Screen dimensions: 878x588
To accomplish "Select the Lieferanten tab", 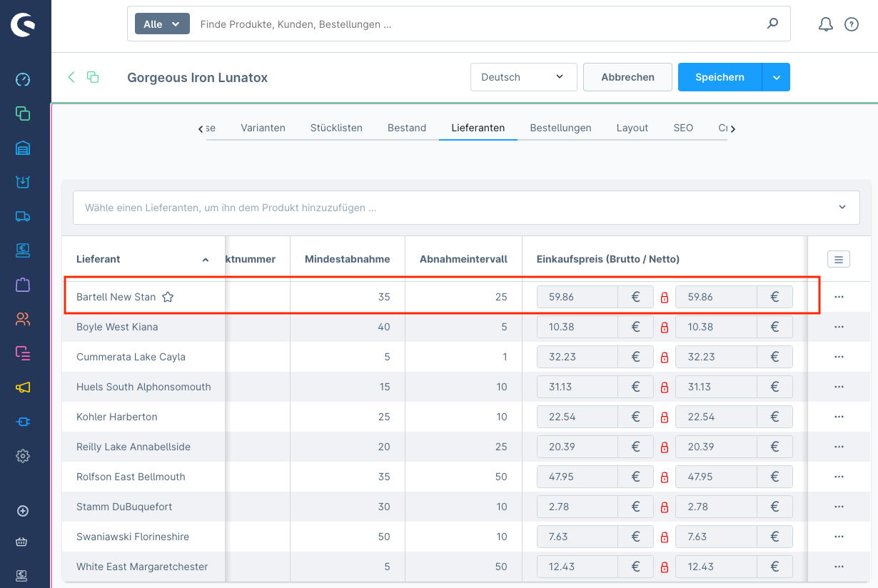I will [x=478, y=128].
